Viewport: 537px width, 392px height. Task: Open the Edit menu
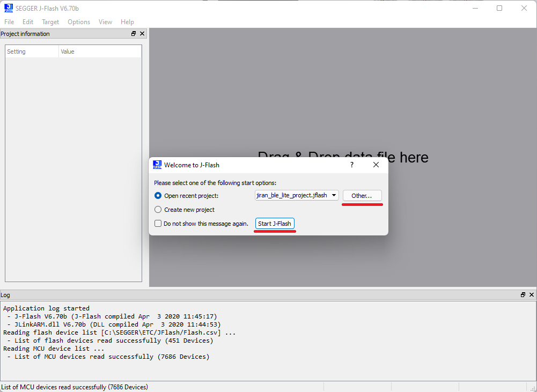[x=28, y=22]
